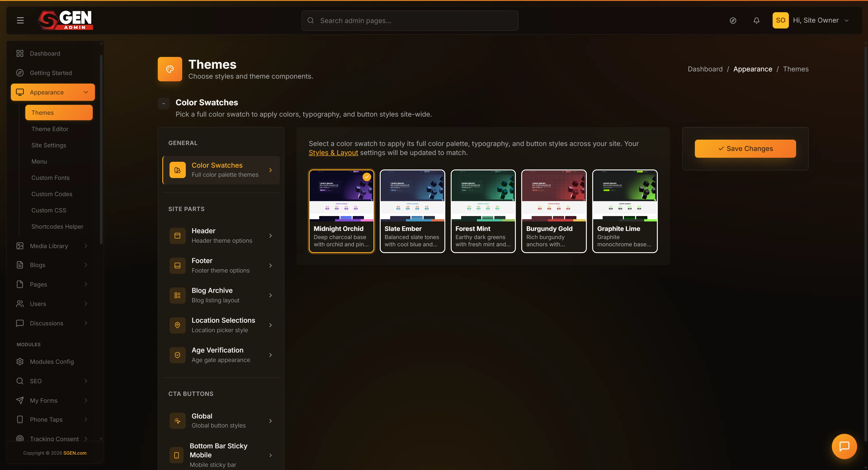Click the Getting Started compass icon
The image size is (868, 470).
pos(20,73)
